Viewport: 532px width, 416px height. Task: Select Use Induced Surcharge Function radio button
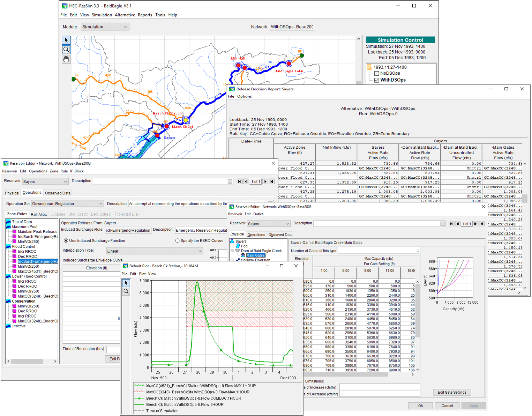point(66,241)
